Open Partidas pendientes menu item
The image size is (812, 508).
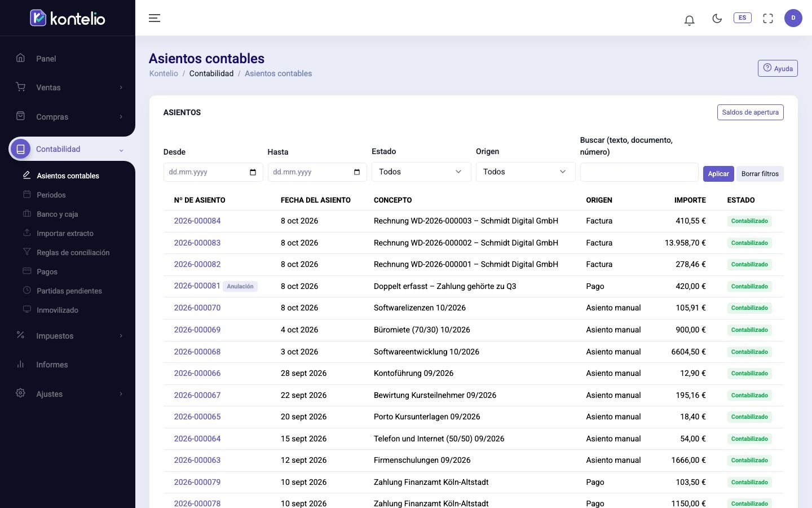(x=69, y=291)
